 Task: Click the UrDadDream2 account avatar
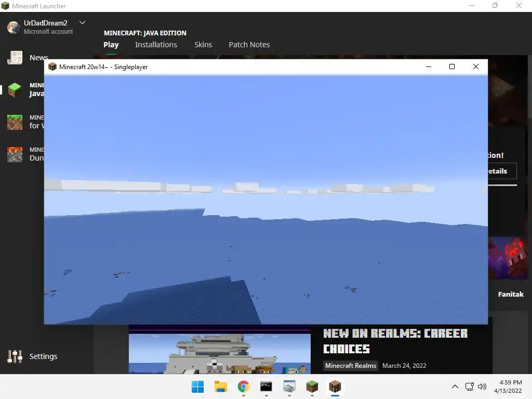pos(14,27)
